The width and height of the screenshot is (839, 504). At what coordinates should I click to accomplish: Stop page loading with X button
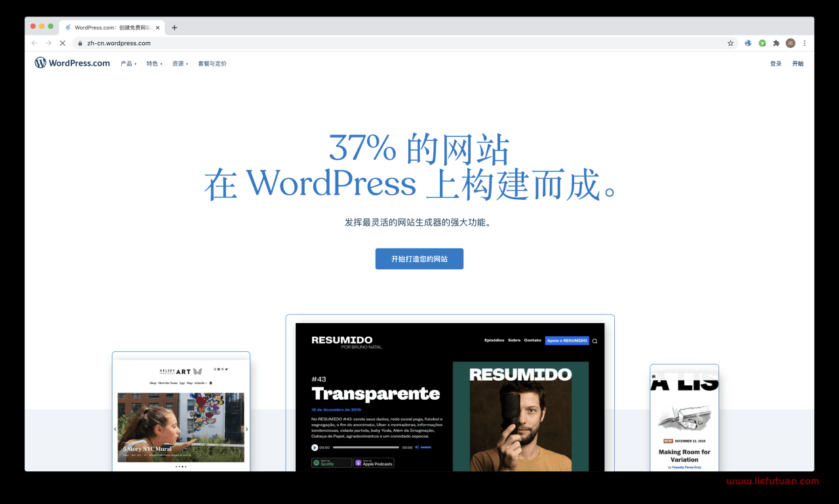coord(62,43)
